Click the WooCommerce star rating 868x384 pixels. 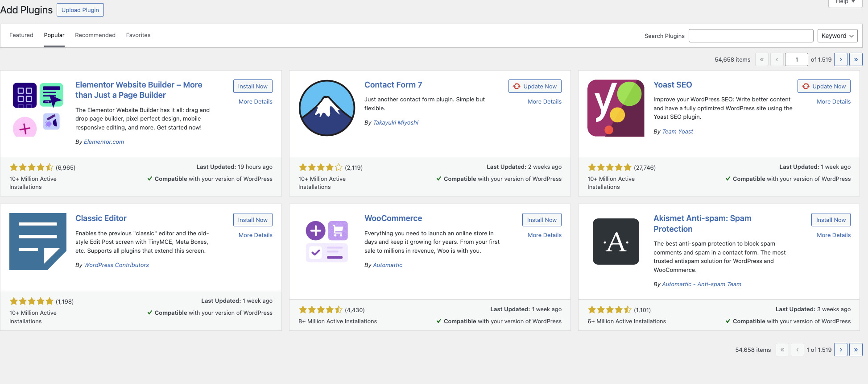point(321,310)
